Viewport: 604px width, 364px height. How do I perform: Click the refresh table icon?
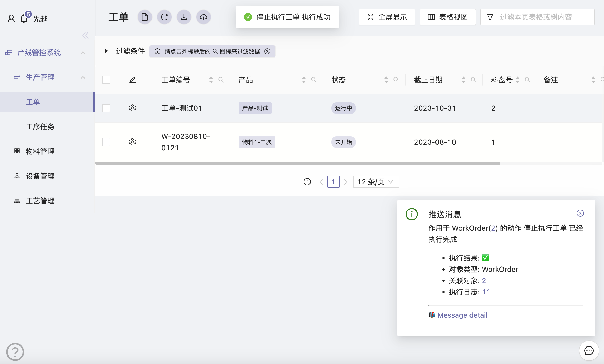164,17
